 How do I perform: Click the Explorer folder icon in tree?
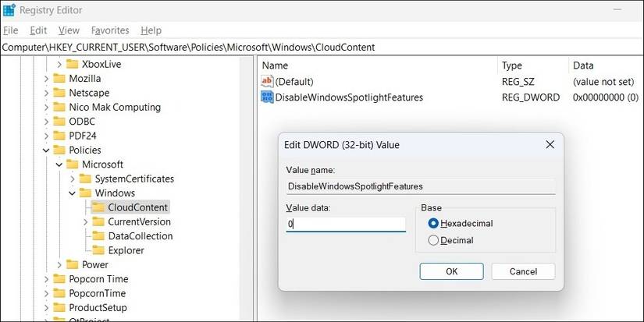coord(98,250)
